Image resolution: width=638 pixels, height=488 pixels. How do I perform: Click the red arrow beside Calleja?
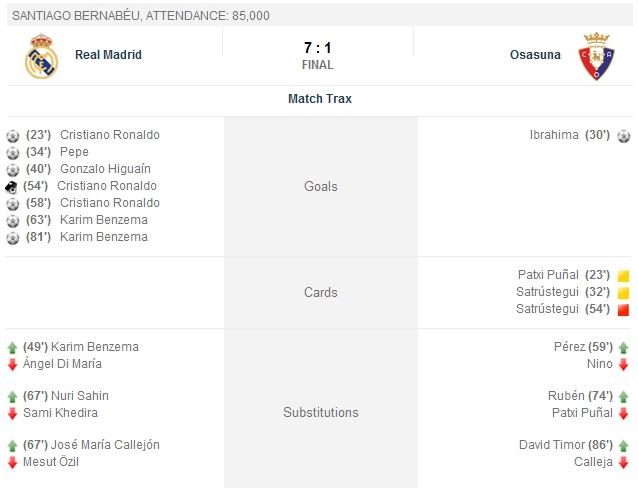click(623, 463)
